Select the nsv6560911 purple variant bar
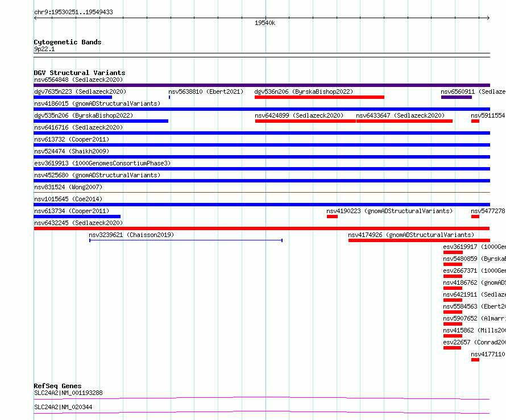 (x=457, y=97)
